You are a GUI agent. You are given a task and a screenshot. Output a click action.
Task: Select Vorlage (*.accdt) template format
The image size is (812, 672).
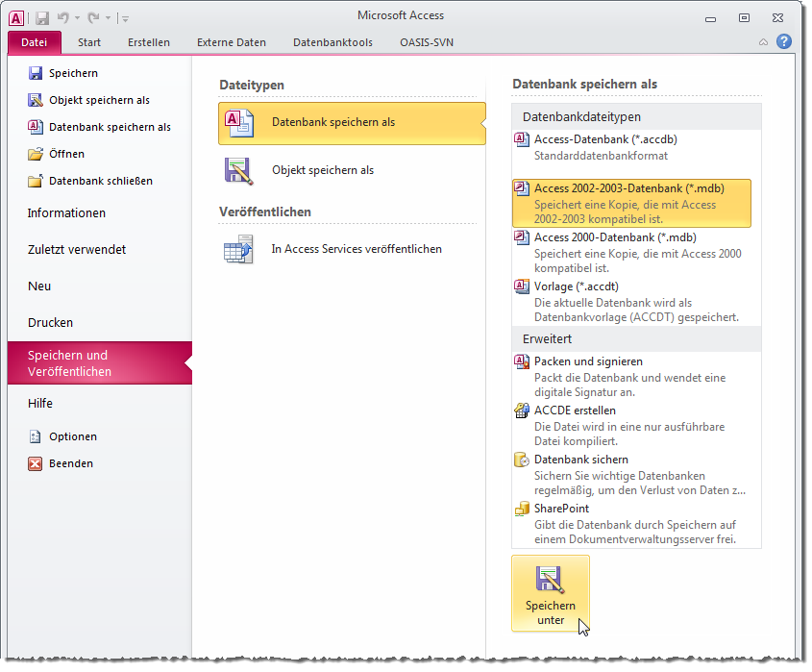point(576,286)
